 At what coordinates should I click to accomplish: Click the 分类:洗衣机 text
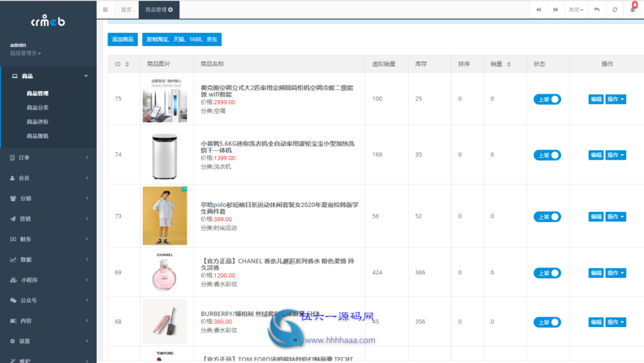click(x=216, y=167)
